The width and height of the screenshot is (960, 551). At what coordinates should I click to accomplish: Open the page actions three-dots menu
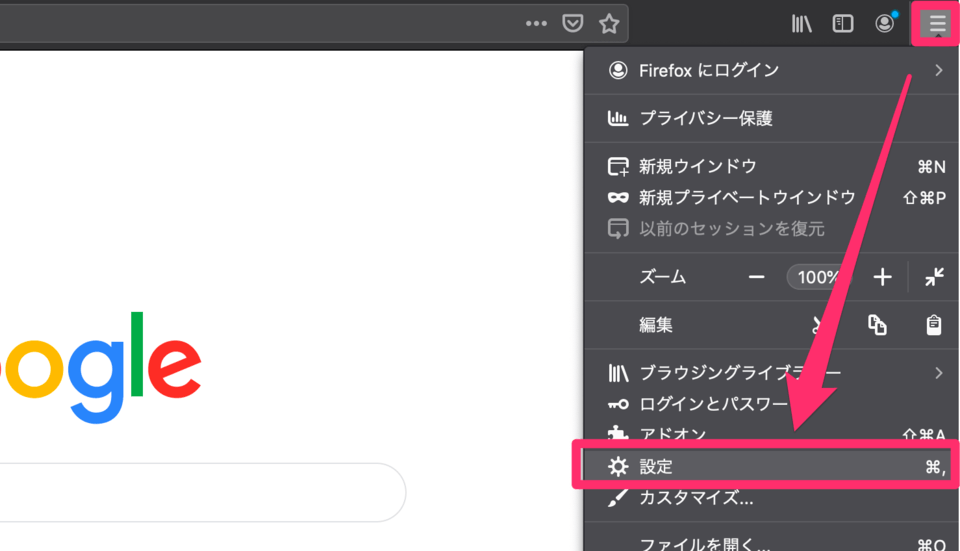coord(536,24)
